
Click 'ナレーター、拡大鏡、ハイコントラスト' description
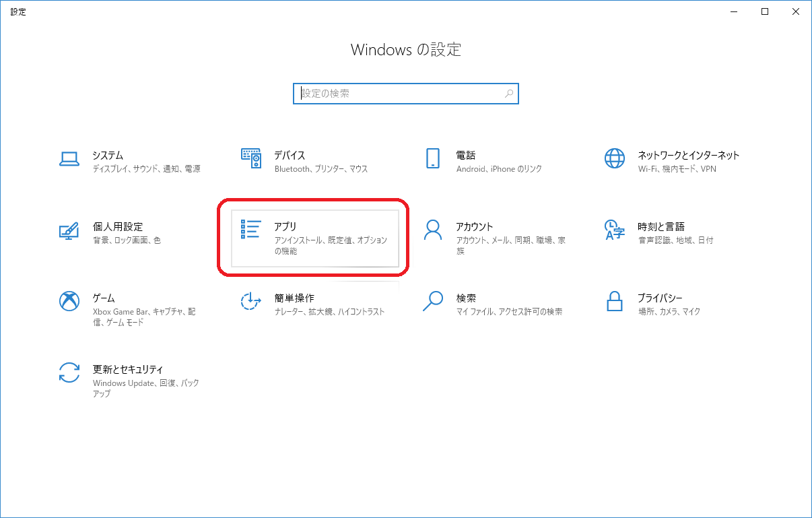pos(329,312)
